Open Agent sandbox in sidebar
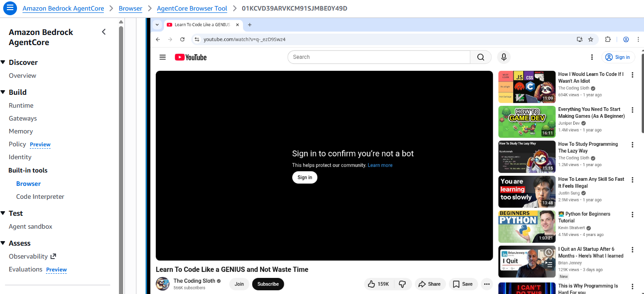This screenshot has width=644, height=294. pos(30,226)
